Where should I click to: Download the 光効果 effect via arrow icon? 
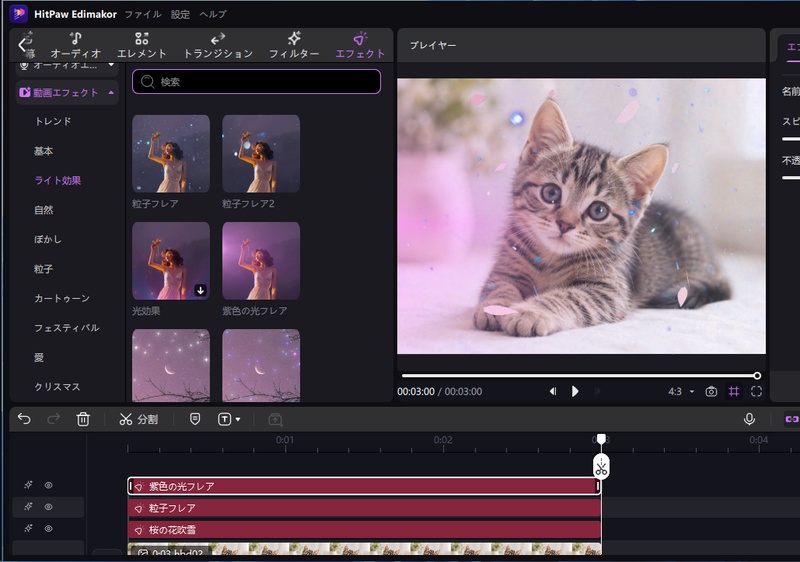(x=201, y=290)
